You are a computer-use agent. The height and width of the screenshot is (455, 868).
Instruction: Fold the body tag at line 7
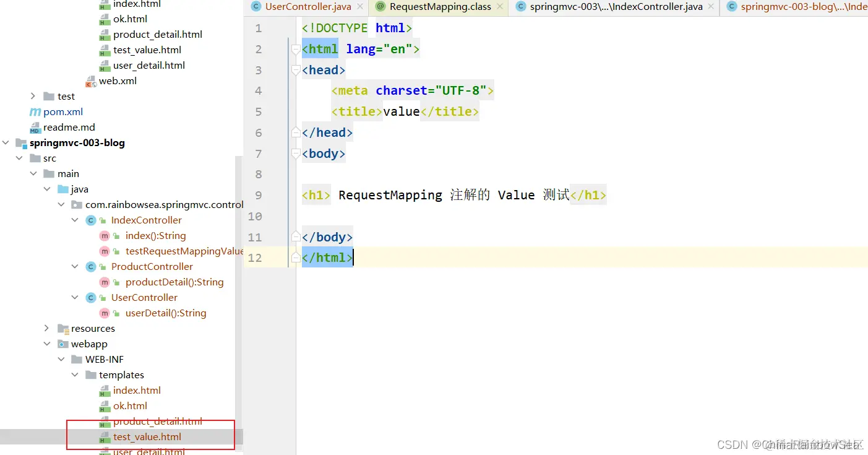click(x=296, y=154)
